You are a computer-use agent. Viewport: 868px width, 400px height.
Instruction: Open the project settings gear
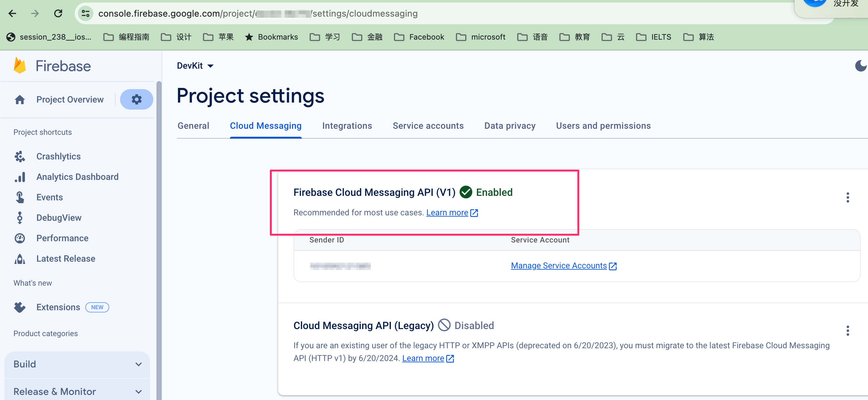[x=136, y=99]
